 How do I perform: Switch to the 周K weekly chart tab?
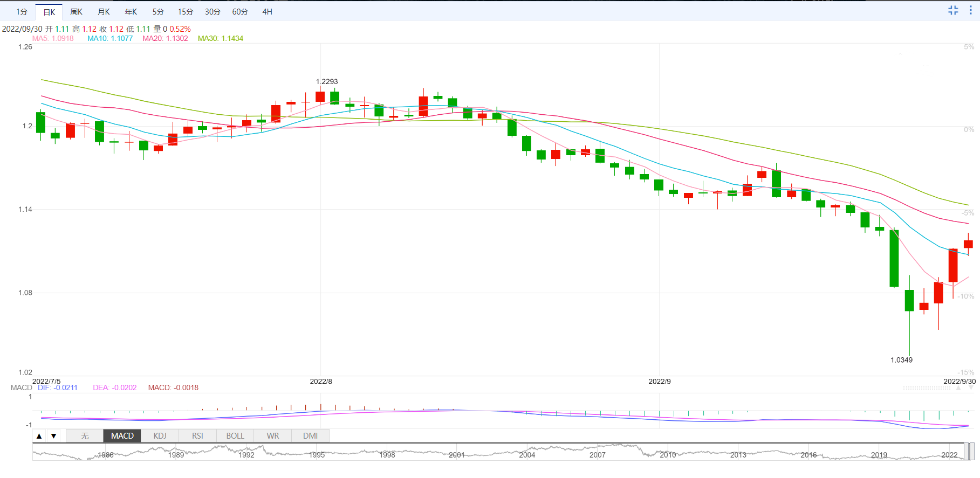tap(76, 12)
